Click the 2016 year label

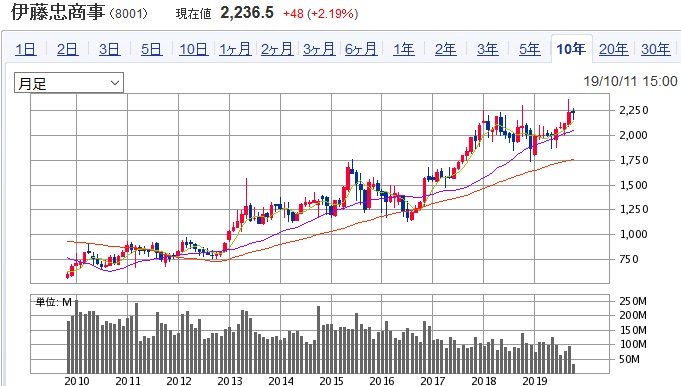point(382,381)
